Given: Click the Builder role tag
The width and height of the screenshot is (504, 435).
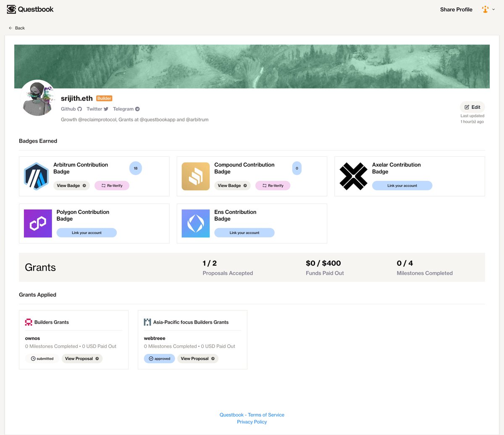Looking at the screenshot, I should pos(104,98).
